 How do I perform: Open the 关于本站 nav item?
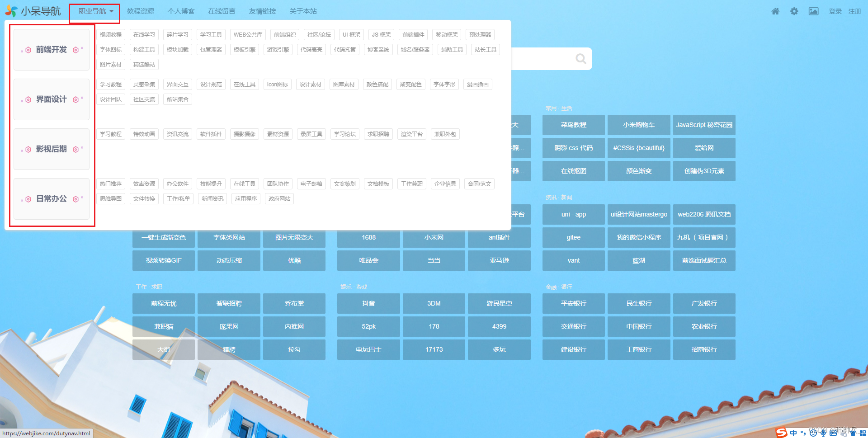pyautogui.click(x=303, y=11)
